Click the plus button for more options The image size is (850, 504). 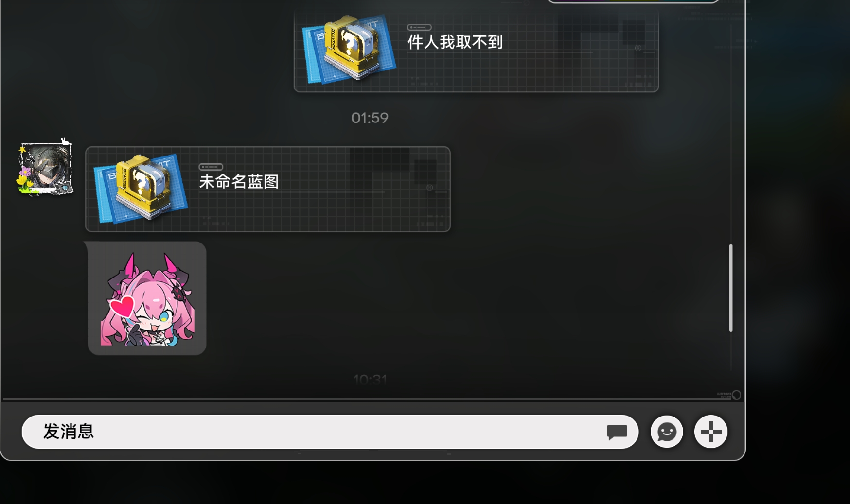tap(710, 432)
